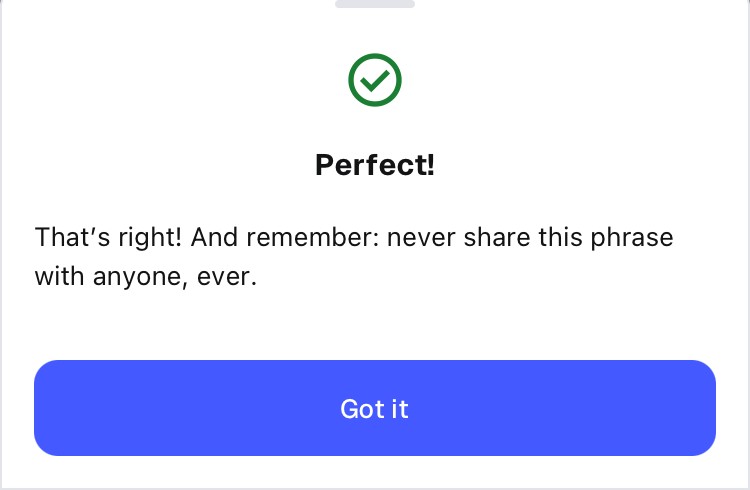Dismiss the dialog with Got it

(x=375, y=408)
